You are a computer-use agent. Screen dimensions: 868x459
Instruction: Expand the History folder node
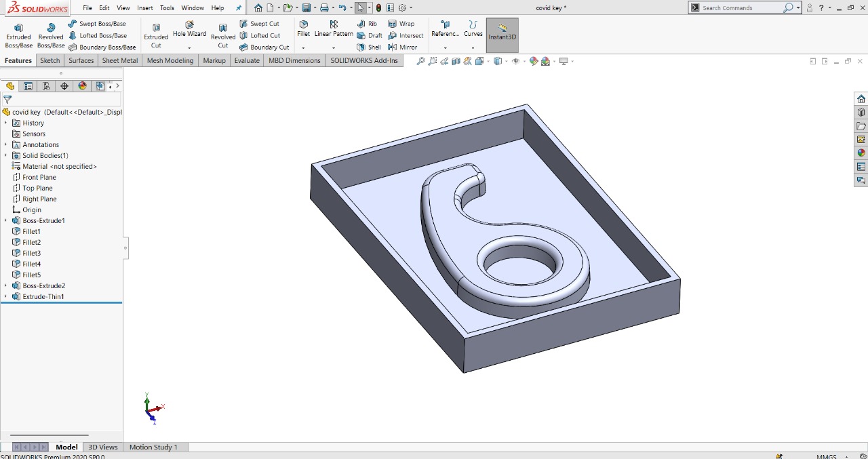(x=6, y=123)
